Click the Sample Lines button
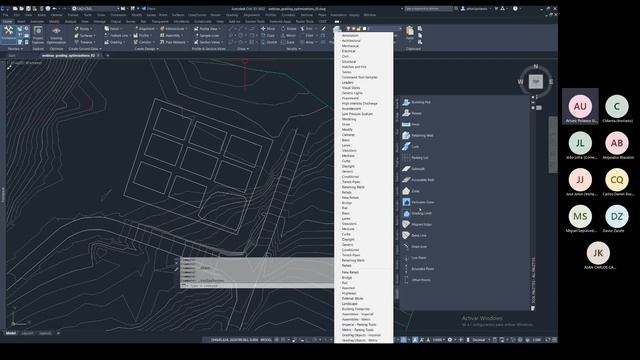640x360 pixels. [207, 36]
